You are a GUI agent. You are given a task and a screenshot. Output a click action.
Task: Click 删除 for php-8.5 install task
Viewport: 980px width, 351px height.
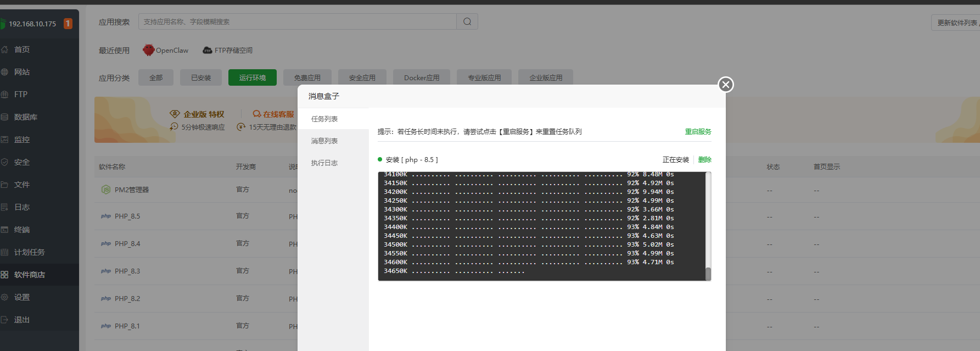pyautogui.click(x=705, y=159)
